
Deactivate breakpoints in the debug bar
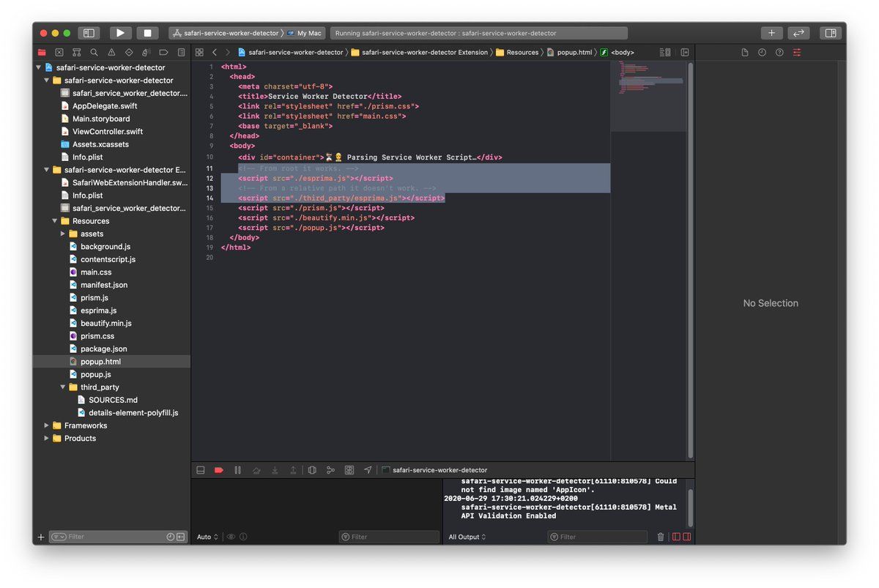[x=219, y=470]
